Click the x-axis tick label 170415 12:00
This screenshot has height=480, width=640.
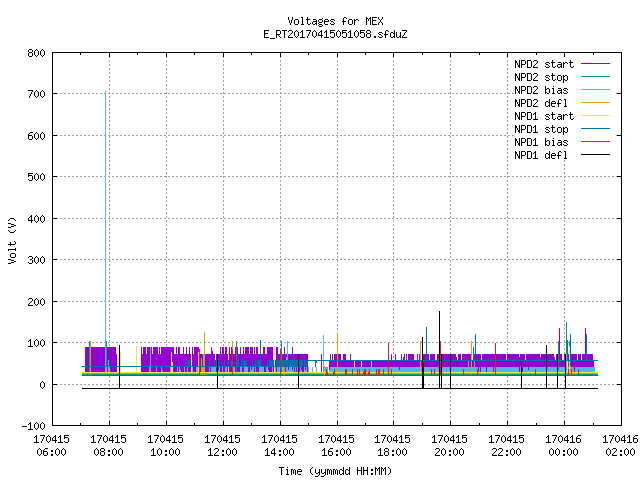pyautogui.click(x=222, y=446)
